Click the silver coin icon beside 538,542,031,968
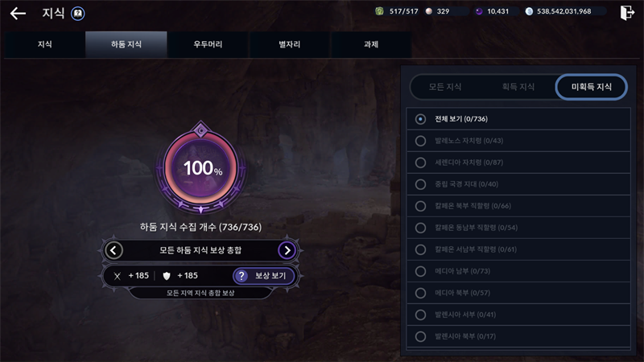644x362 pixels. 529,11
